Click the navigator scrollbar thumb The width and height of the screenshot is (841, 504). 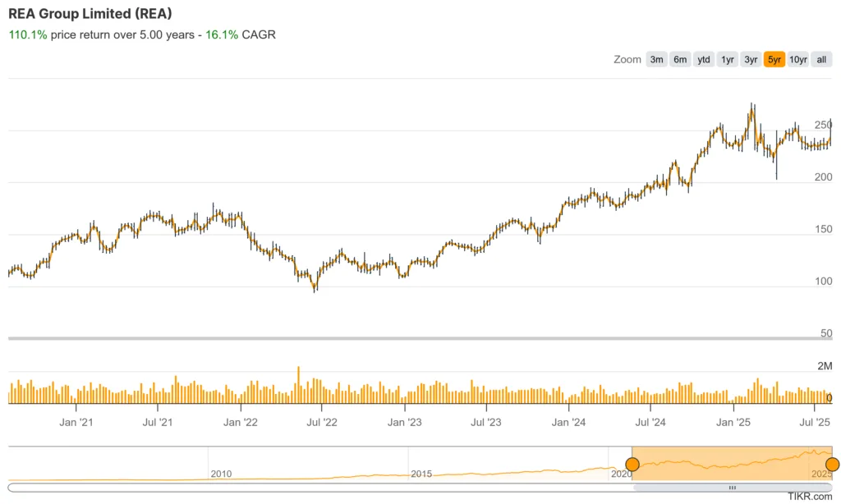pos(733,488)
